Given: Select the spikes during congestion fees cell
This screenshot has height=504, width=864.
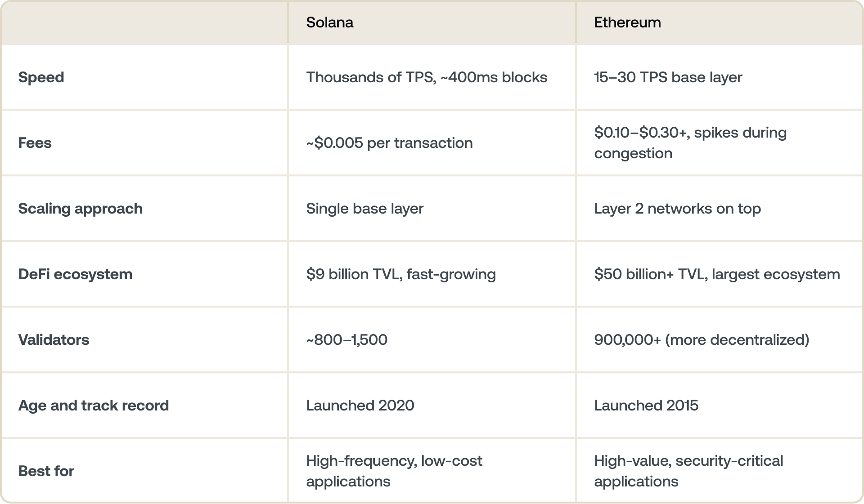Looking at the screenshot, I should pos(690,143).
